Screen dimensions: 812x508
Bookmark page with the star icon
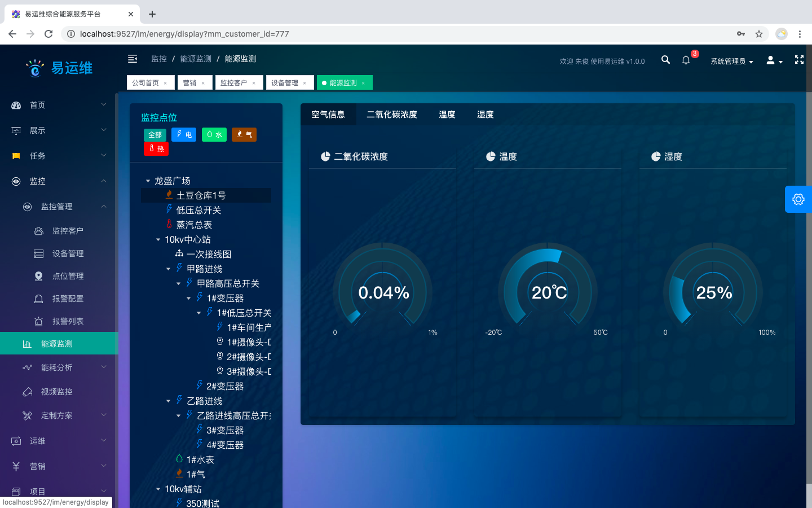pos(759,34)
